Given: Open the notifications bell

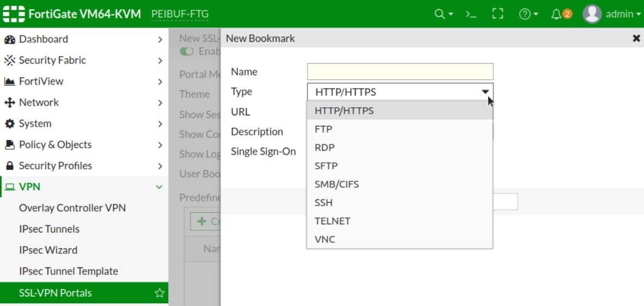Looking at the screenshot, I should tap(556, 14).
